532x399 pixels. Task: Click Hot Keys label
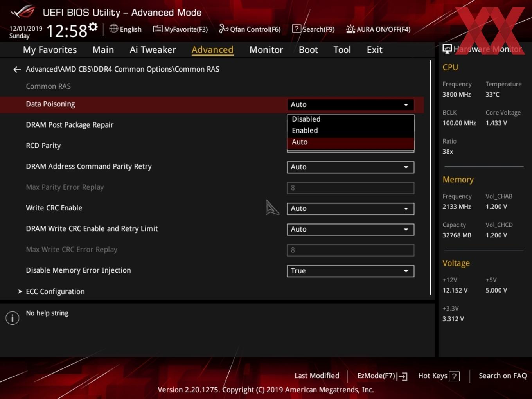[433, 376]
